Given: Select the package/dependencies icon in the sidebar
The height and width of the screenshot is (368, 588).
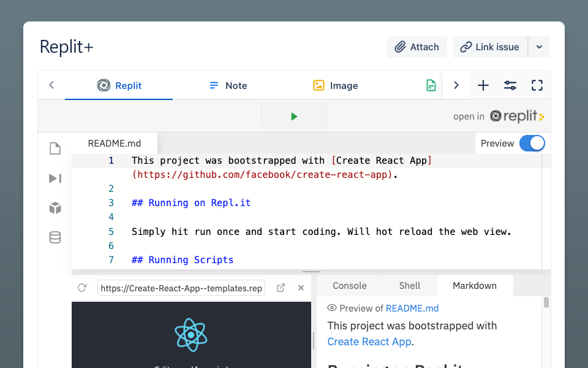Looking at the screenshot, I should tap(55, 208).
